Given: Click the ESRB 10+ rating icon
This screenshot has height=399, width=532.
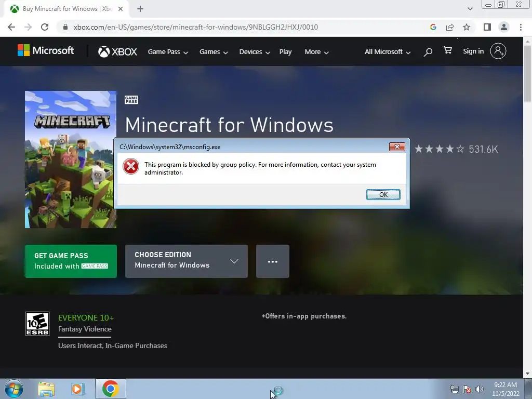Looking at the screenshot, I should (x=37, y=324).
